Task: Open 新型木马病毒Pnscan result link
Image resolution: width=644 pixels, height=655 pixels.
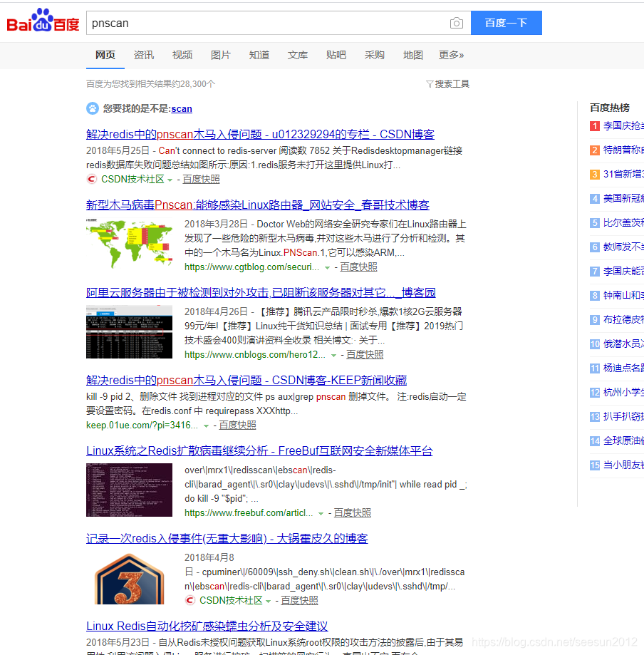Action: point(258,205)
